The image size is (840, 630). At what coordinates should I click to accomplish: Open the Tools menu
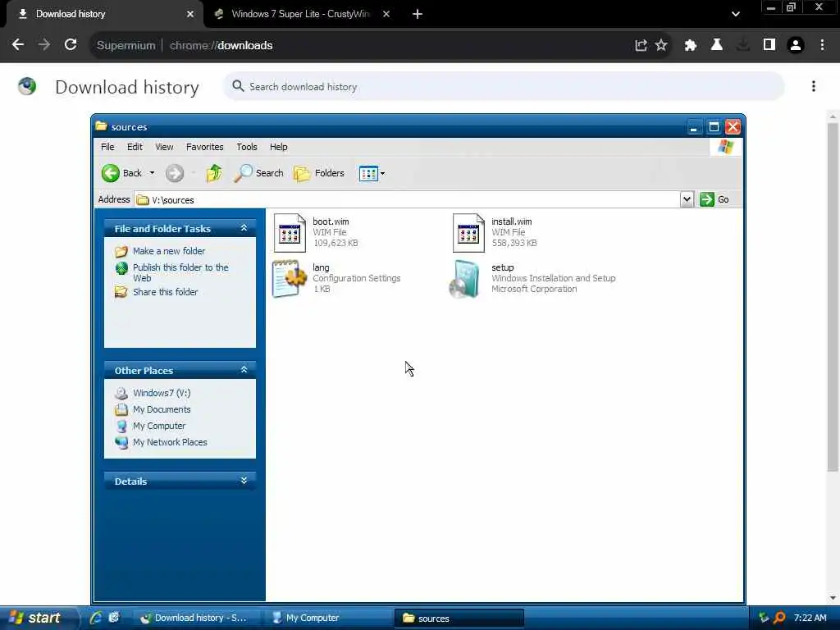pyautogui.click(x=247, y=147)
